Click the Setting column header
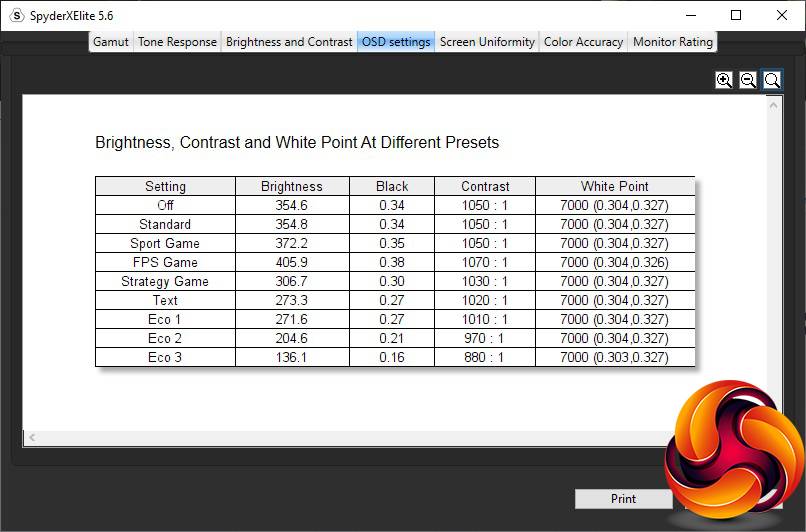This screenshot has width=806, height=532. click(x=166, y=186)
